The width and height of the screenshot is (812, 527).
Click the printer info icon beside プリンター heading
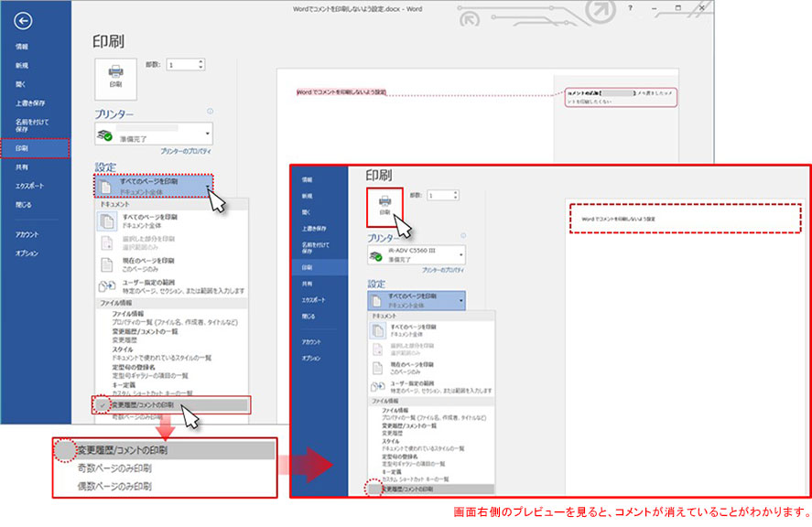tap(210, 110)
